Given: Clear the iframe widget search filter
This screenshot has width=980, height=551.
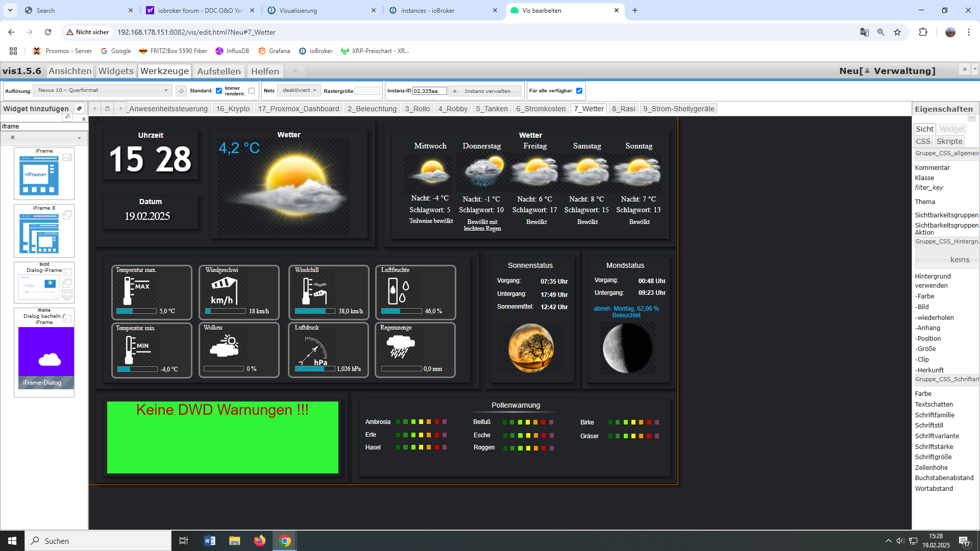Looking at the screenshot, I should [x=84, y=119].
